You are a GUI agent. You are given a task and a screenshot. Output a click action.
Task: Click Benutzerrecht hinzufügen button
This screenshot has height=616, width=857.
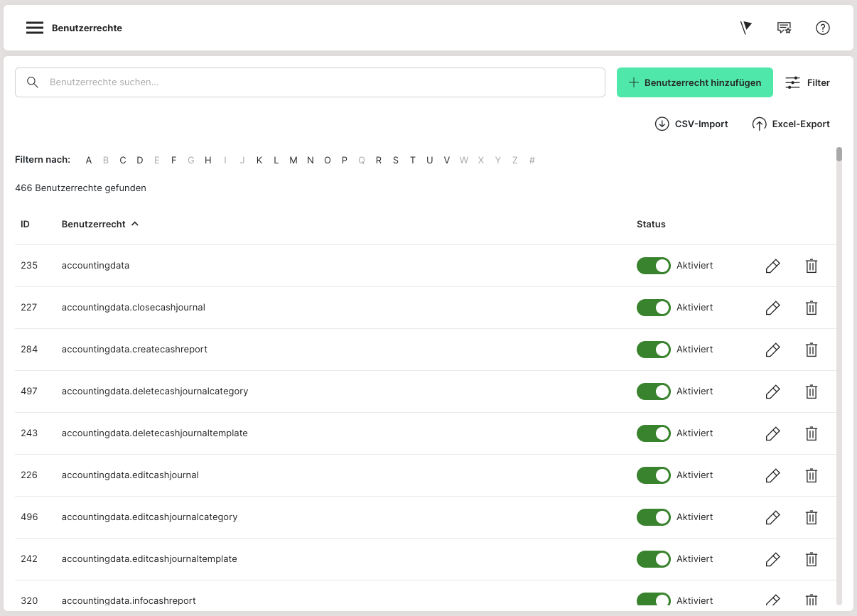coord(694,82)
